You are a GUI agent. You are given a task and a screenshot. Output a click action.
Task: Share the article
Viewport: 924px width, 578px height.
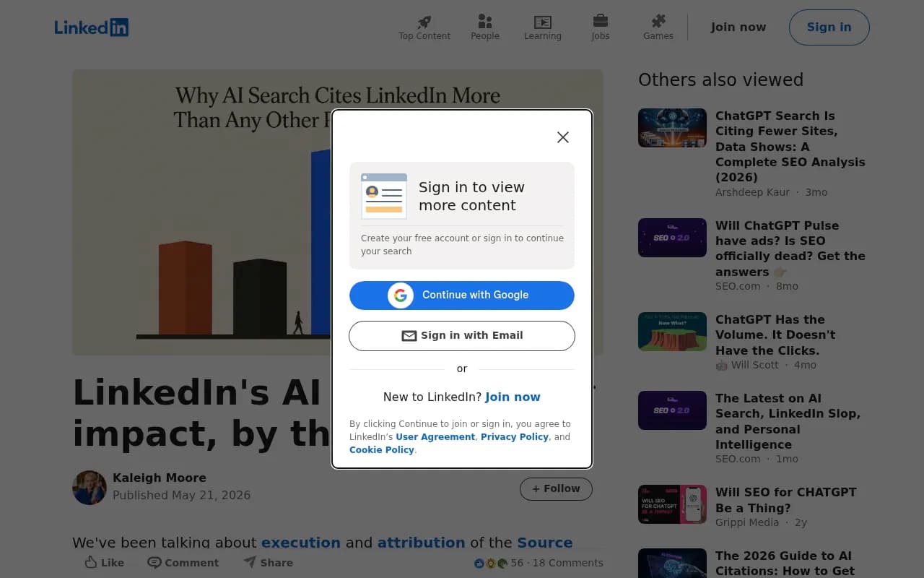click(268, 563)
